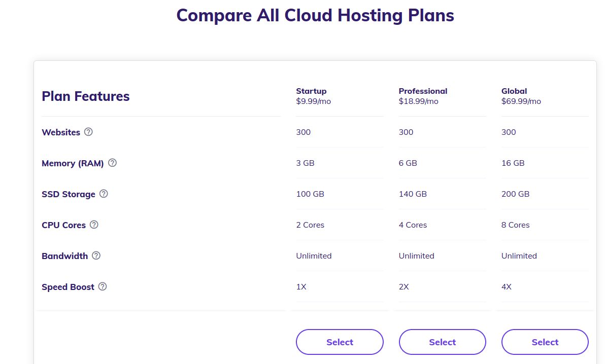The width and height of the screenshot is (605, 364).
Task: Choose the Professional plan Select button
Action: (442, 342)
